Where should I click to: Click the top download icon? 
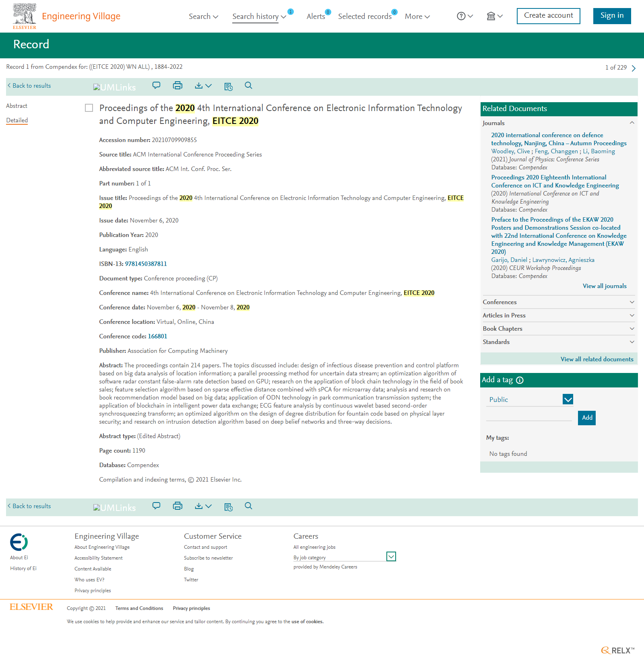[199, 85]
